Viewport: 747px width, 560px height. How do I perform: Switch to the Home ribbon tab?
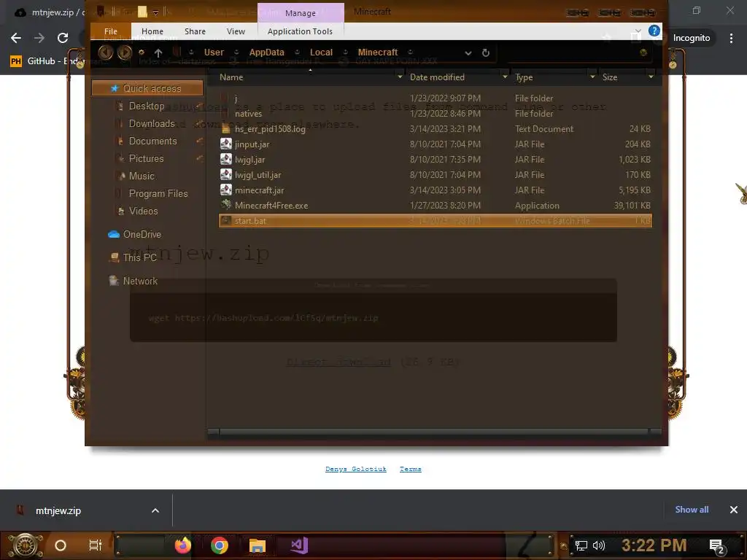tap(152, 31)
